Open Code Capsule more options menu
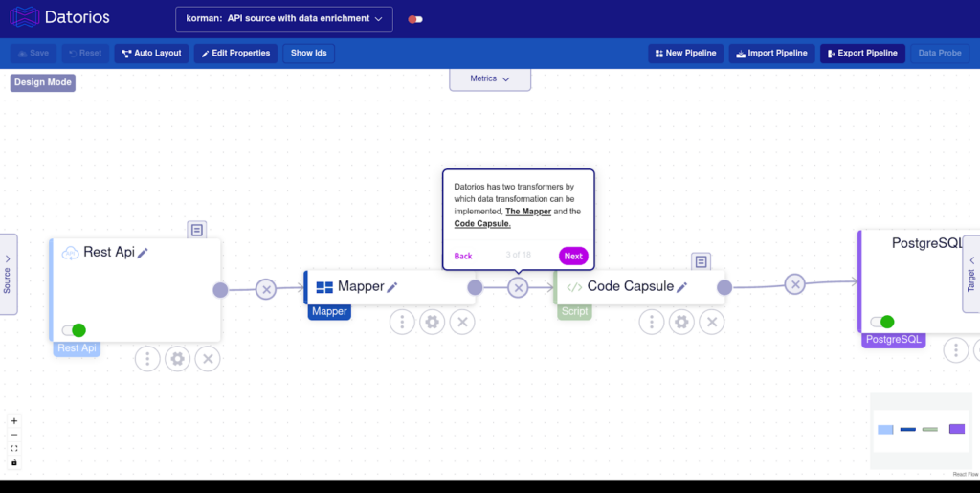980x493 pixels. pos(651,322)
